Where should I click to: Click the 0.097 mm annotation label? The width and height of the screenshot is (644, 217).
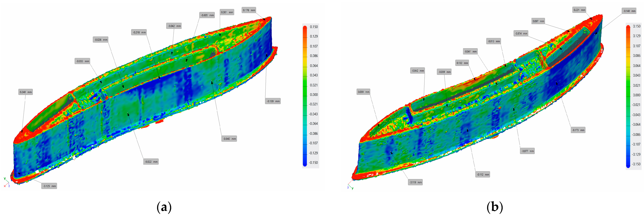coord(538,21)
